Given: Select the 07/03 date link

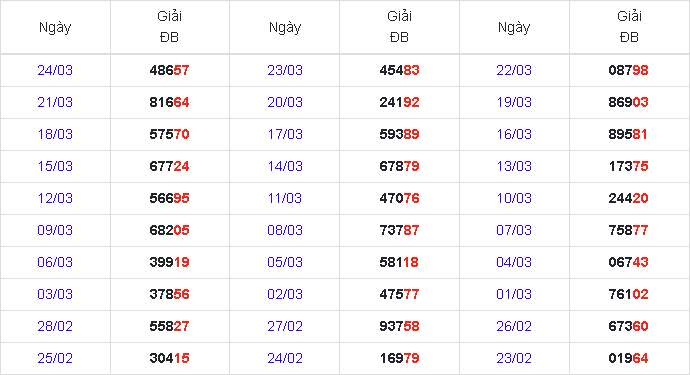Looking at the screenshot, I should click(x=514, y=230).
